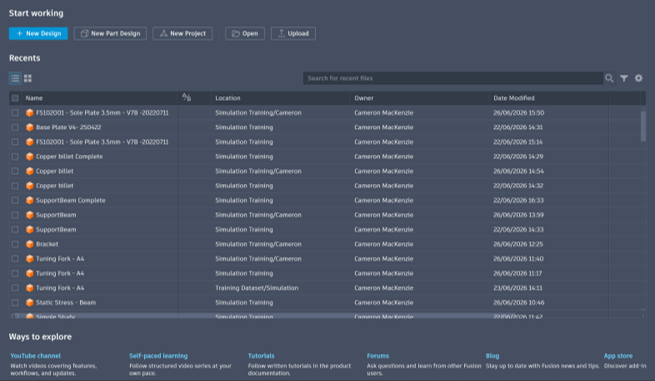Sort by Date Modified column header

pos(514,98)
